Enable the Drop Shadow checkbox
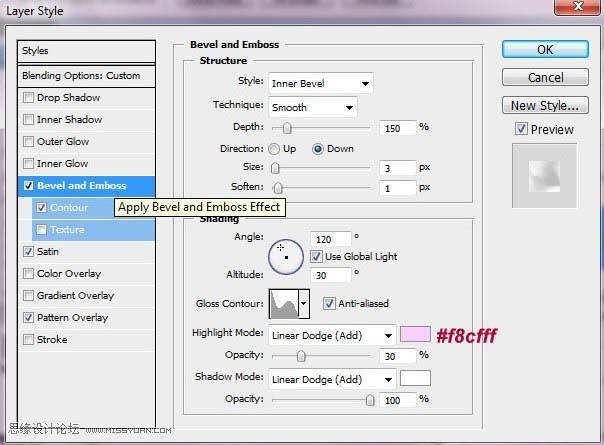The height and width of the screenshot is (445, 604). coord(28,97)
